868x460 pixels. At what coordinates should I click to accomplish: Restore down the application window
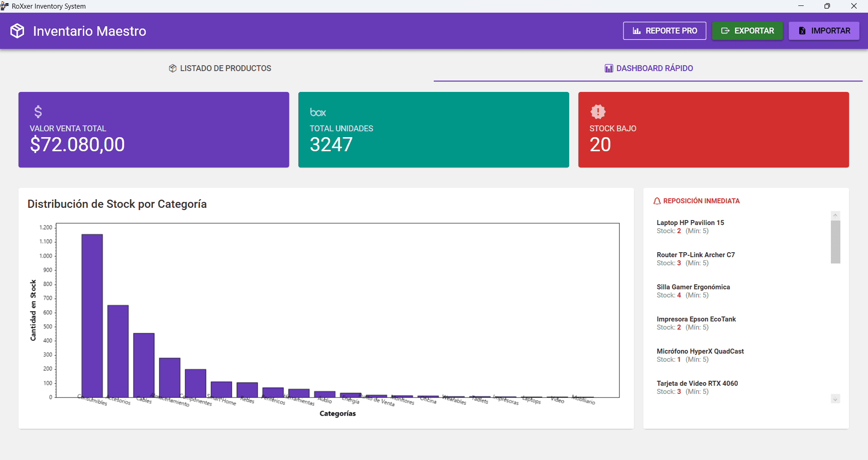(827, 6)
